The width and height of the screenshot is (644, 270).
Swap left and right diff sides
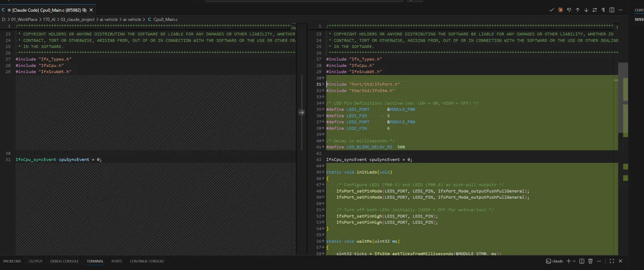(594, 10)
